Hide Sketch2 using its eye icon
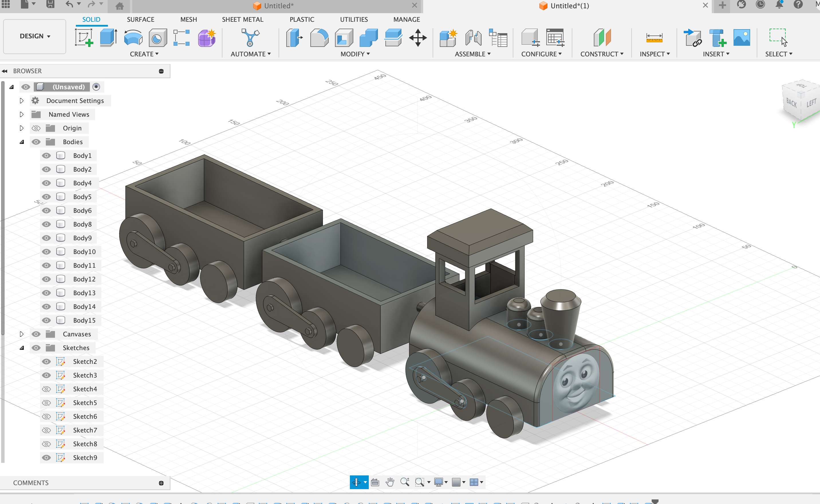The width and height of the screenshot is (820, 504). click(46, 362)
